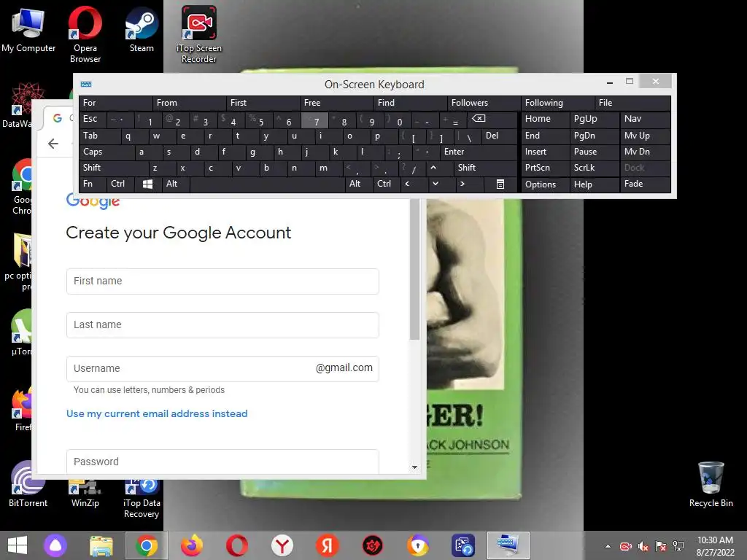
Task: Click into Password field
Action: (x=222, y=462)
